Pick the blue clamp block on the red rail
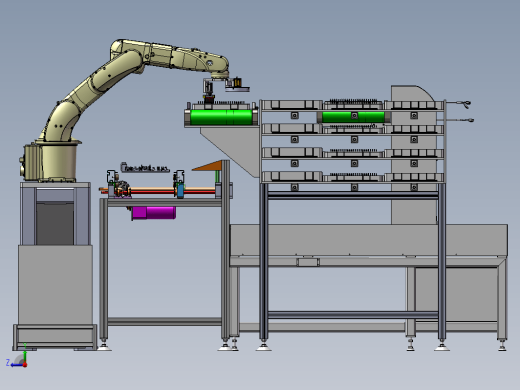520x390 pixels. pyautogui.click(x=180, y=191)
